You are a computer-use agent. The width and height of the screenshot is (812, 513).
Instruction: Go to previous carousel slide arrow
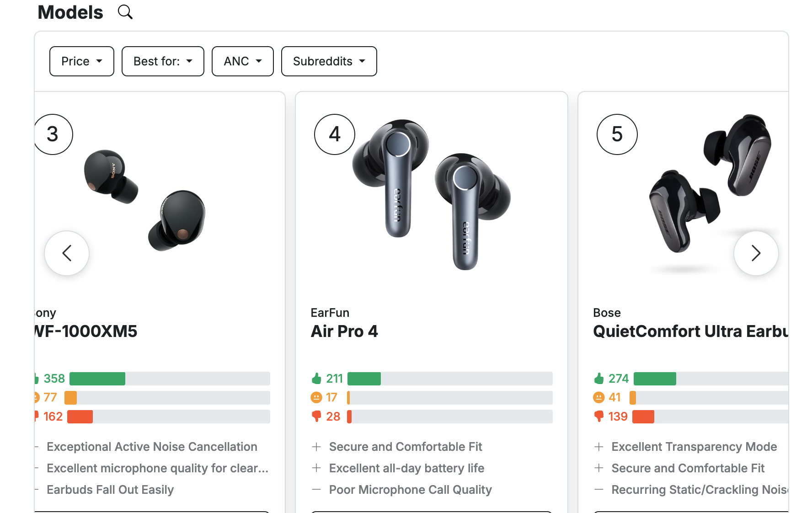(67, 253)
